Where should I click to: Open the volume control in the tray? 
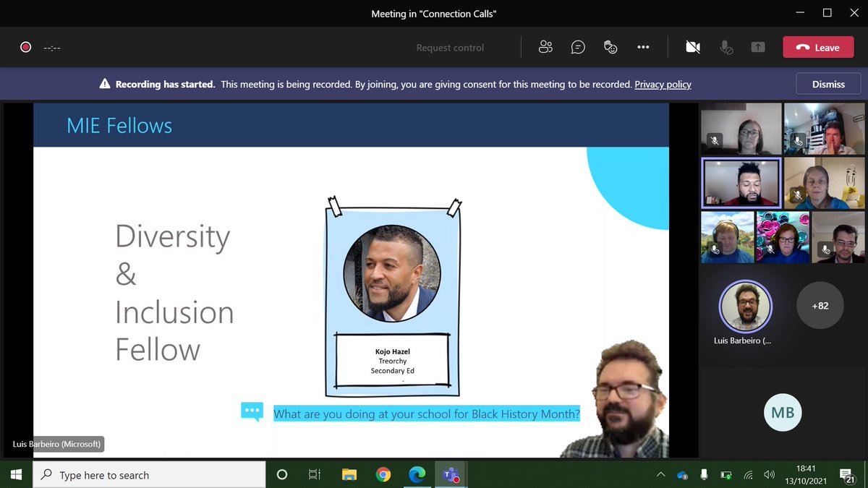coord(770,475)
